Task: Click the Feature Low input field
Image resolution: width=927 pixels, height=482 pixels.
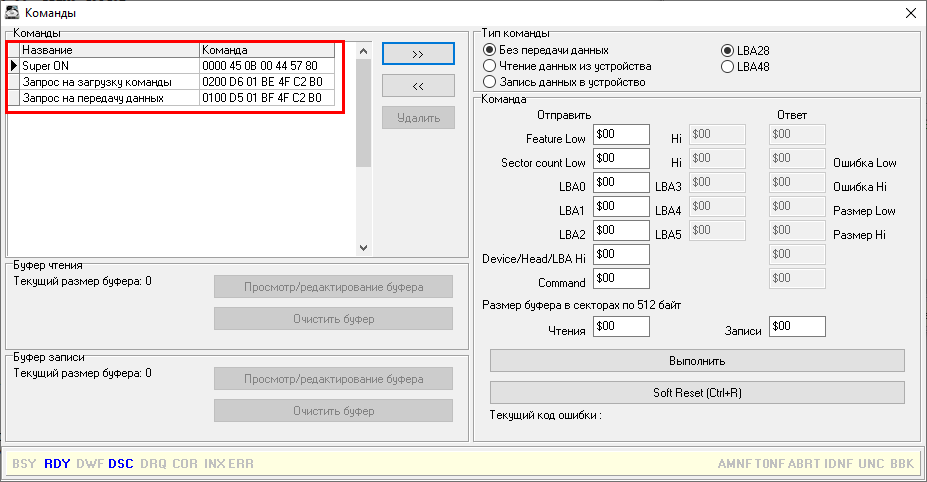Action: coord(621,134)
